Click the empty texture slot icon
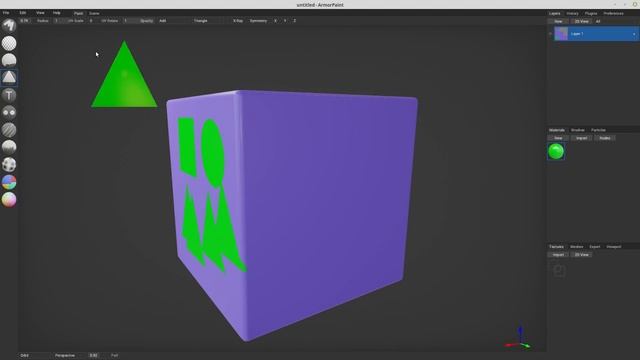The image size is (640, 360). tap(559, 271)
